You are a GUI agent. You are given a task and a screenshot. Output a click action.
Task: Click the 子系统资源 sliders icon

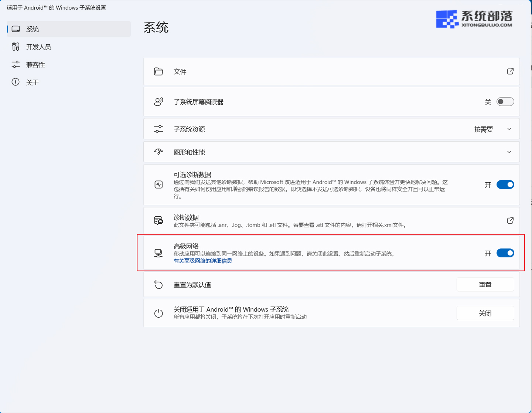tap(158, 129)
